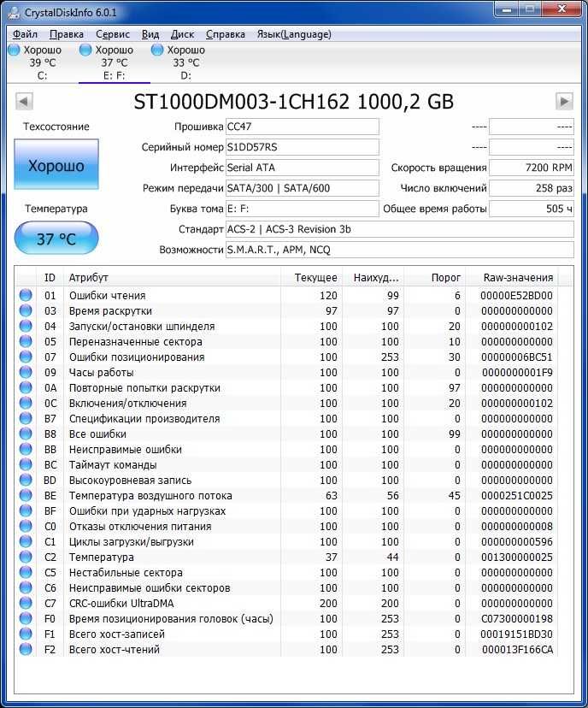Click status icon of Время раскрутки row
This screenshot has width=588, height=708.
[x=26, y=310]
